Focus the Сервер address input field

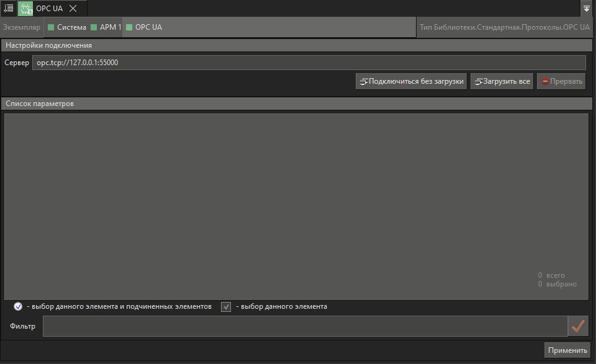[309, 63]
